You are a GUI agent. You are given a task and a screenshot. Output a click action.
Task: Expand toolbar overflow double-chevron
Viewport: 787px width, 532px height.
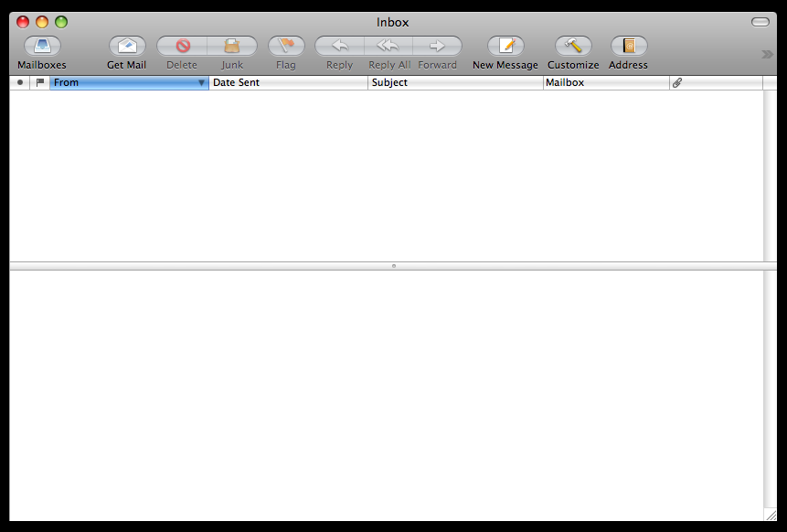click(767, 54)
